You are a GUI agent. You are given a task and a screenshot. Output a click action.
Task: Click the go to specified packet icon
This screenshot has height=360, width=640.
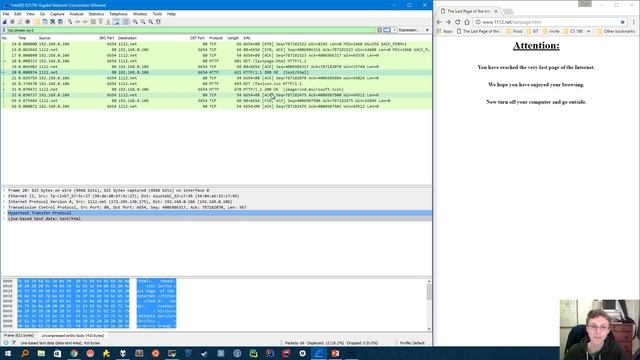93,22
